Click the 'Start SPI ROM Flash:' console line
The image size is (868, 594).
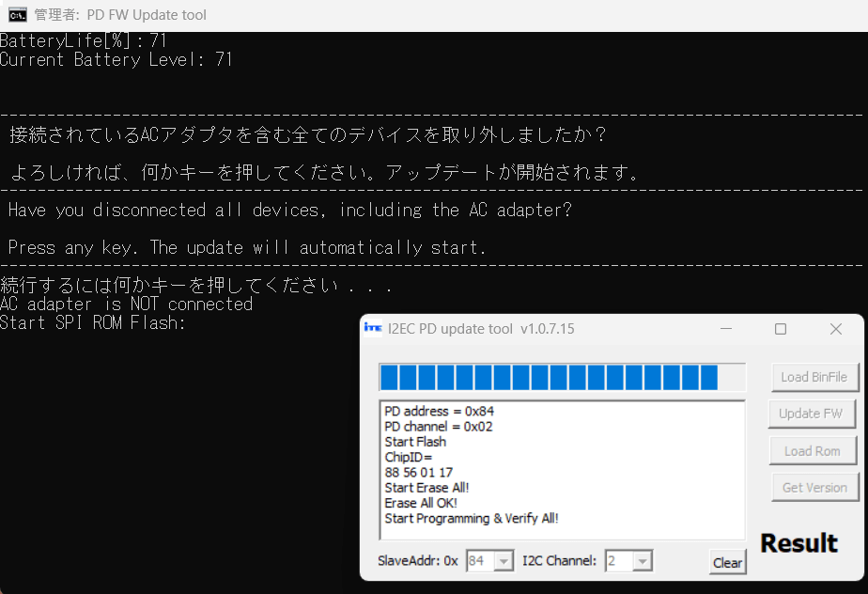[94, 323]
